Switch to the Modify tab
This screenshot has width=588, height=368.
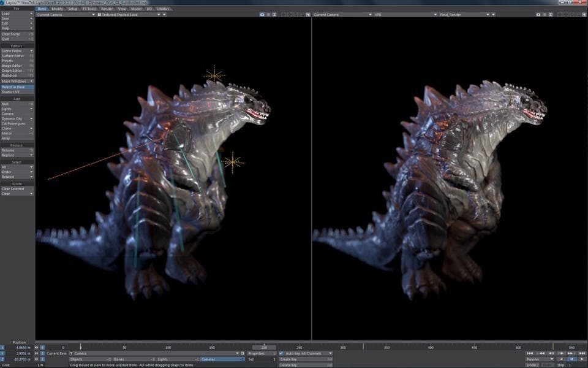pos(58,9)
